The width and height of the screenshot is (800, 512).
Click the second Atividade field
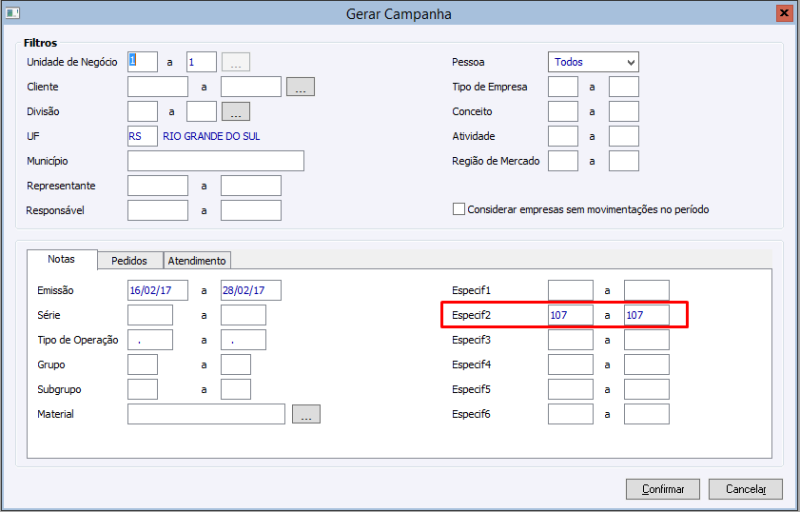pyautogui.click(x=624, y=136)
